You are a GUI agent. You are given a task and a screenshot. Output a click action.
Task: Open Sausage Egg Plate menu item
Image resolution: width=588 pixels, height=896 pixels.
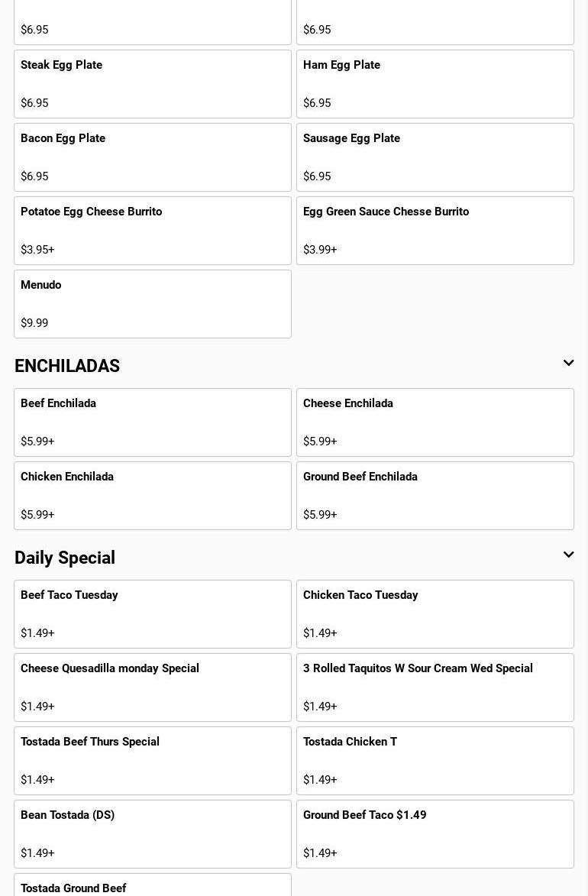coord(435,157)
